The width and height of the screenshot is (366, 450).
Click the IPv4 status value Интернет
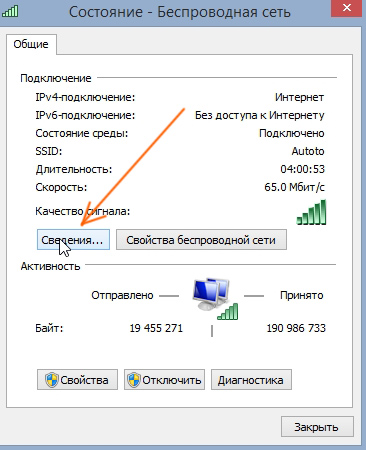(299, 97)
